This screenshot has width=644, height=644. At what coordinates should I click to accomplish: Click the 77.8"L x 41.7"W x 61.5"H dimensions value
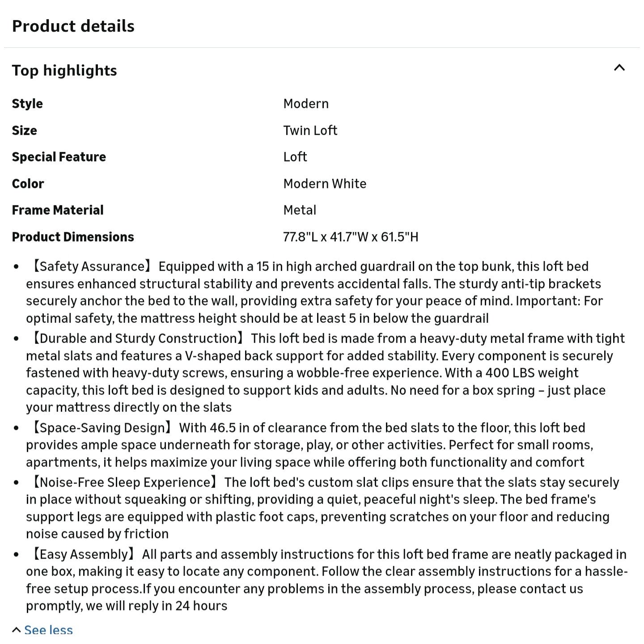[351, 237]
